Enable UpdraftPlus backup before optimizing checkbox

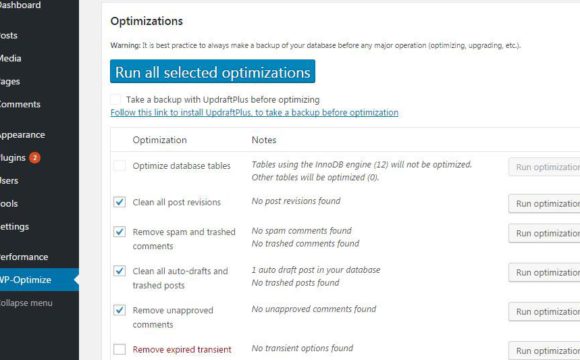[x=115, y=100]
